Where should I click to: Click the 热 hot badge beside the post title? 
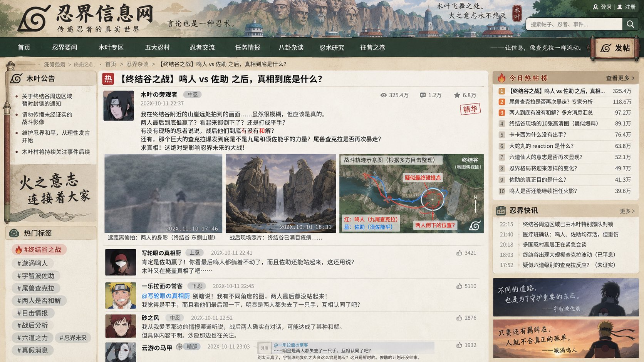tap(108, 79)
